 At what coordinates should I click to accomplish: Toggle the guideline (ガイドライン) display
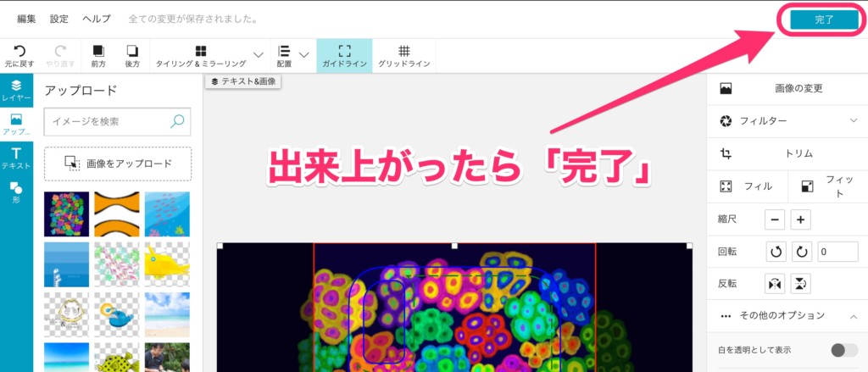[343, 55]
